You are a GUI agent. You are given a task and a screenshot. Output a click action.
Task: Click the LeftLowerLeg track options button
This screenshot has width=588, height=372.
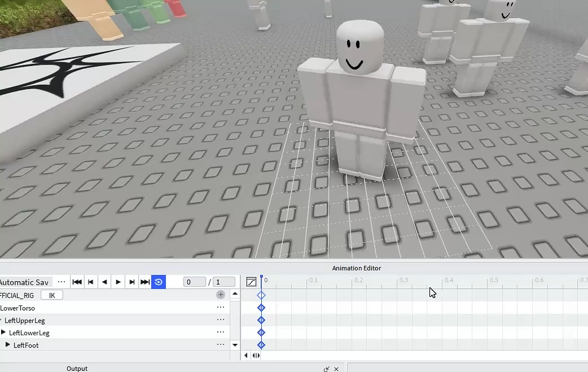point(220,333)
